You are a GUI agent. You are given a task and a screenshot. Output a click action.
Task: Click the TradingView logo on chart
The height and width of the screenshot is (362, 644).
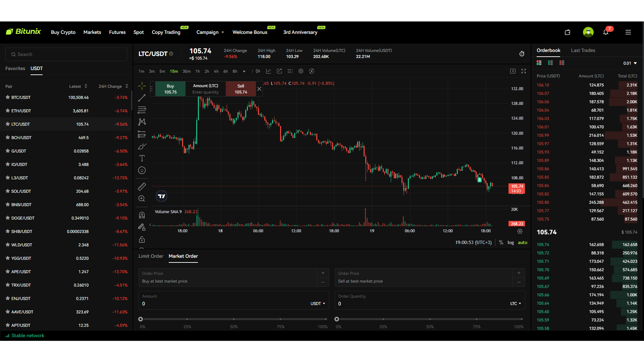pyautogui.click(x=162, y=196)
